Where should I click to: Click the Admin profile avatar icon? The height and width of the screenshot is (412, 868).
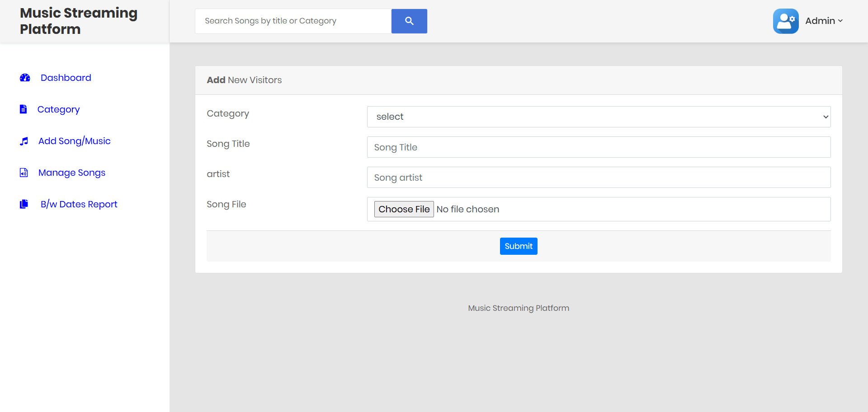[x=785, y=21]
